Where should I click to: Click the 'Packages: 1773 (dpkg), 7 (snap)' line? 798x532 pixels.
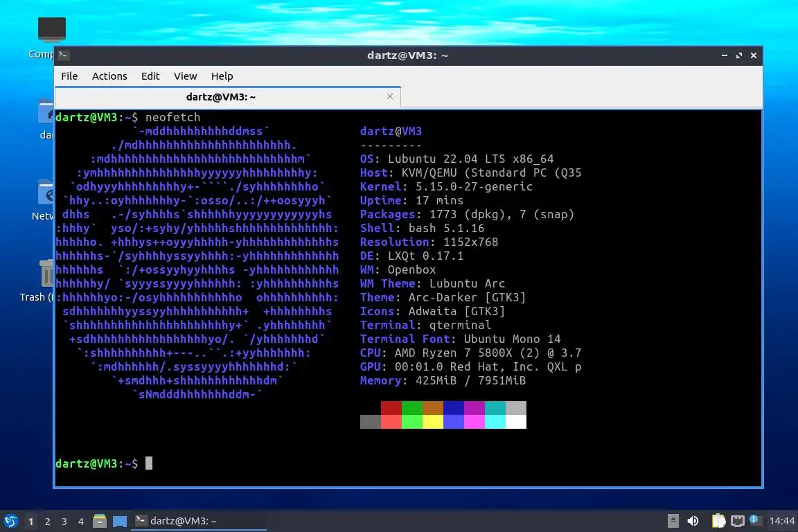pyautogui.click(x=467, y=214)
